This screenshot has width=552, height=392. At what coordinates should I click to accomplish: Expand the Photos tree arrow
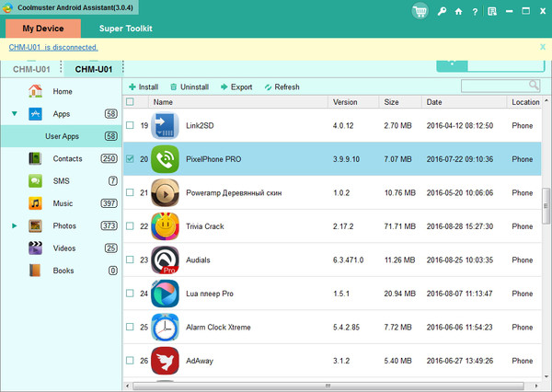point(15,225)
